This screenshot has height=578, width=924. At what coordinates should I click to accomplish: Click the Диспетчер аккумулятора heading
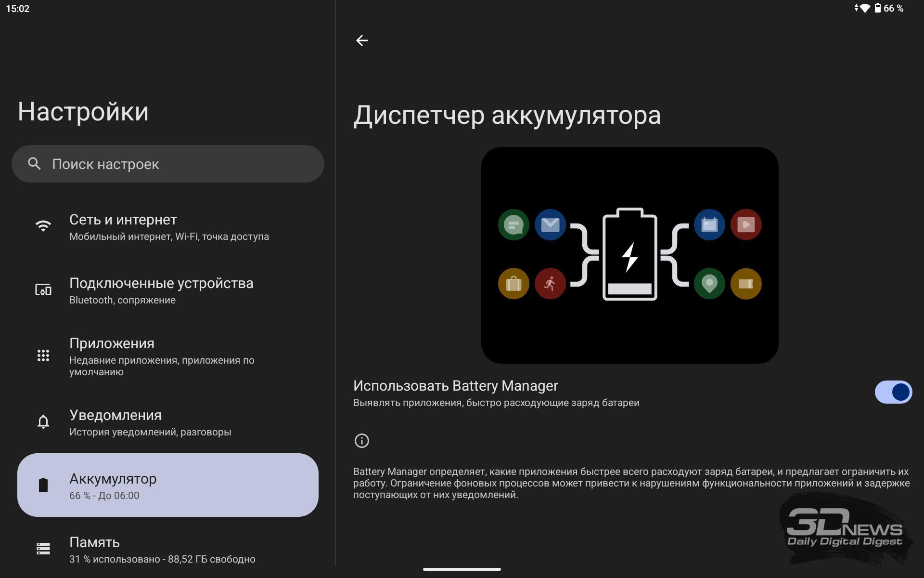[507, 116]
